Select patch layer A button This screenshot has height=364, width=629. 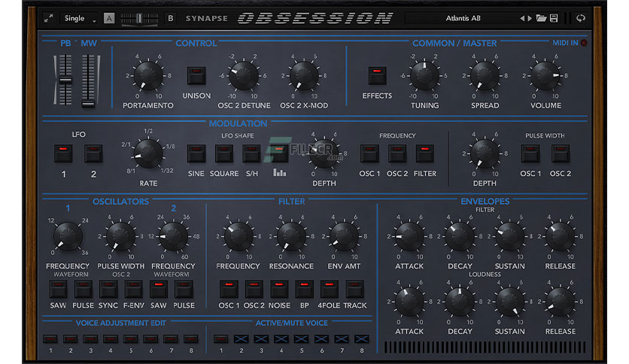108,18
